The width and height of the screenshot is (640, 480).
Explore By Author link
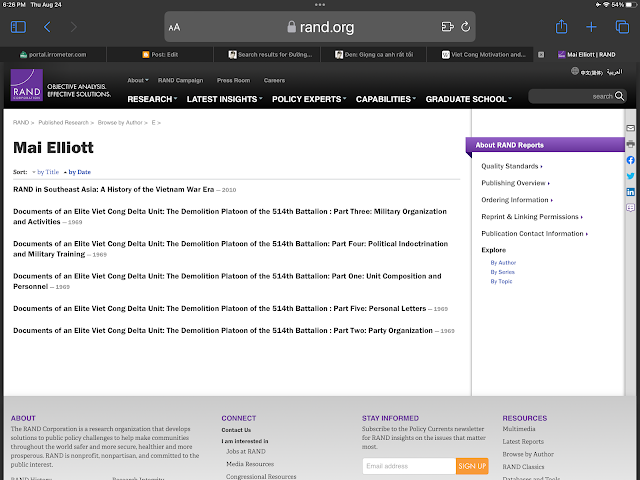pos(503,262)
